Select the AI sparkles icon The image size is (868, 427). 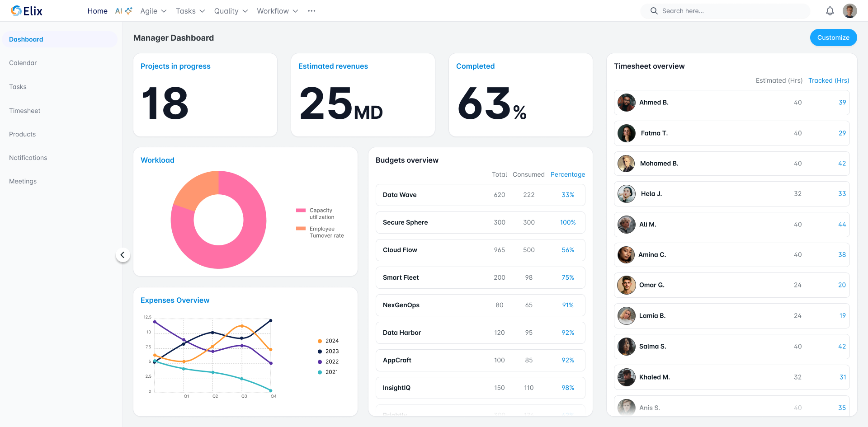coord(128,9)
